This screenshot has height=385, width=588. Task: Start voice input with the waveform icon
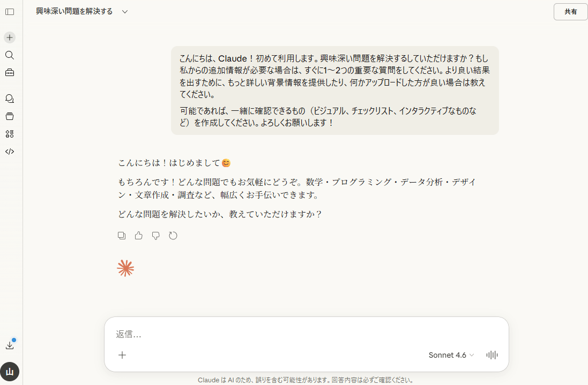491,355
